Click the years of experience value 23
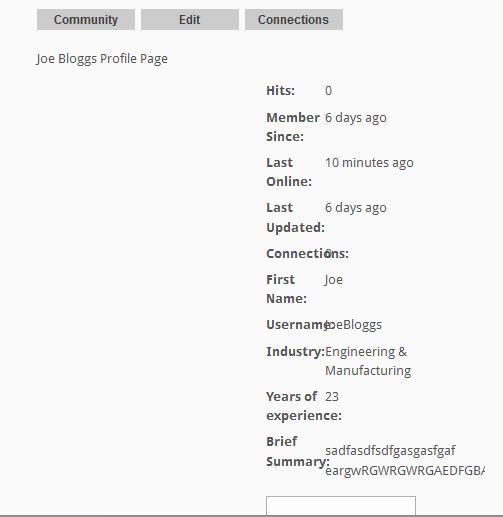The width and height of the screenshot is (503, 517). point(332,397)
